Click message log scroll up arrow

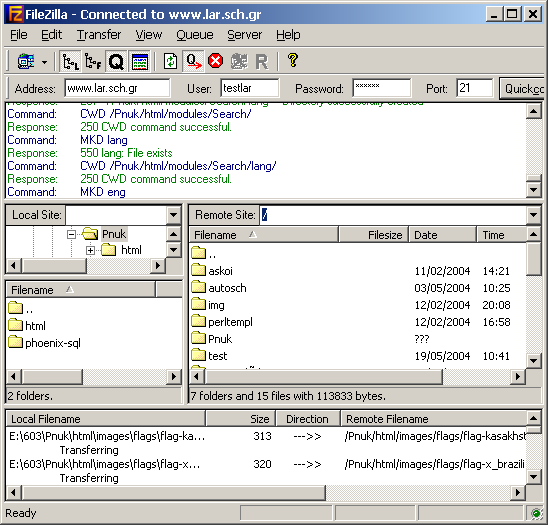click(x=533, y=112)
